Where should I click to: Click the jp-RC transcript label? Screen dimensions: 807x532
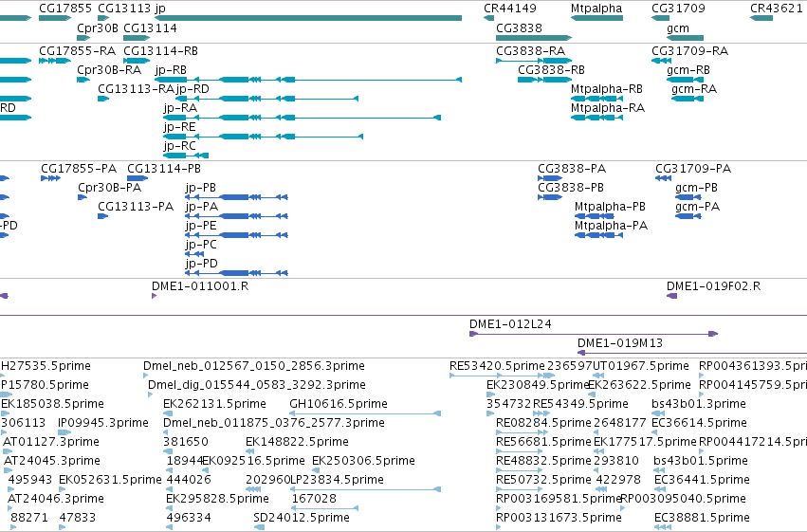pyautogui.click(x=179, y=146)
